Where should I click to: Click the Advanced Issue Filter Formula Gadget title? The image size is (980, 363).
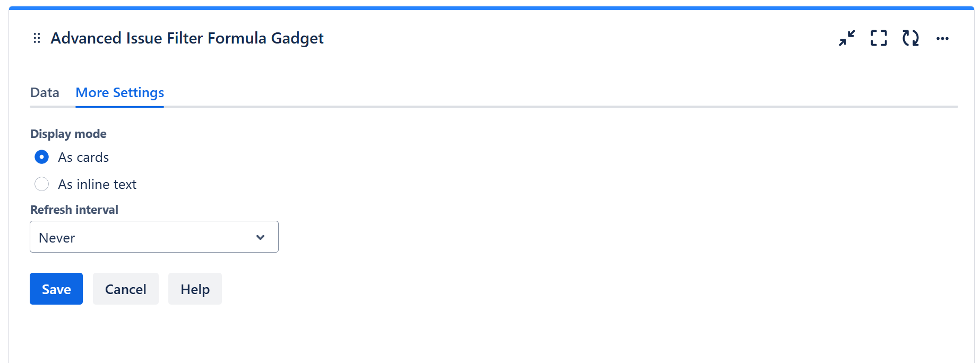(x=187, y=38)
